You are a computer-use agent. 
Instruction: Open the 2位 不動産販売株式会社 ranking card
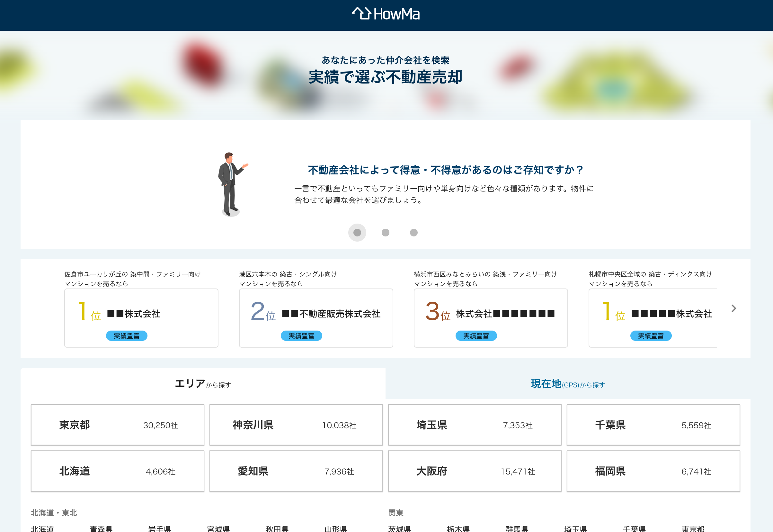click(316, 317)
